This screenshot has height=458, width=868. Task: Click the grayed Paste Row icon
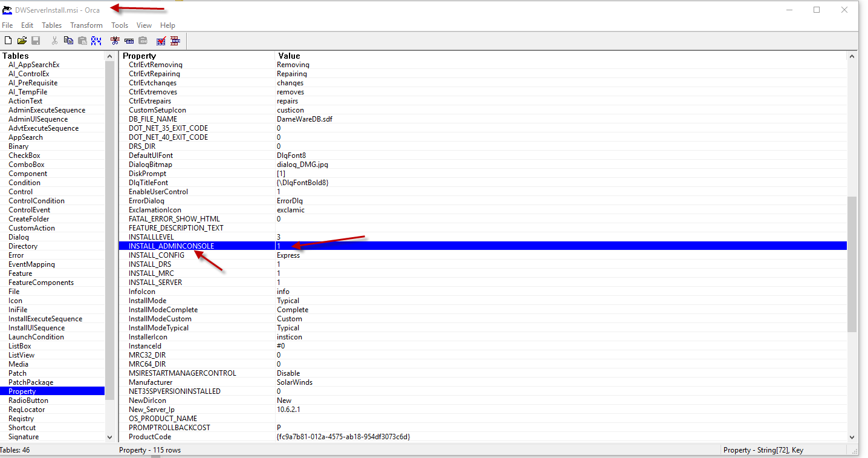click(143, 41)
